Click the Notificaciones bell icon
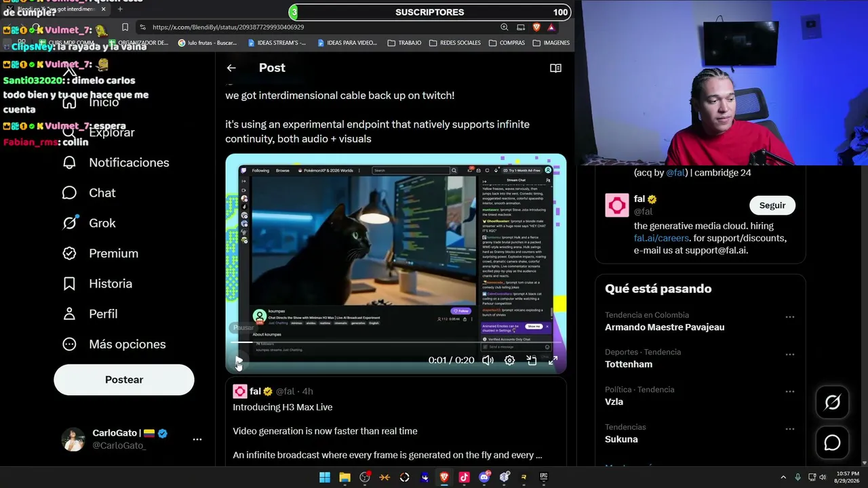This screenshot has height=488, width=868. (69, 163)
